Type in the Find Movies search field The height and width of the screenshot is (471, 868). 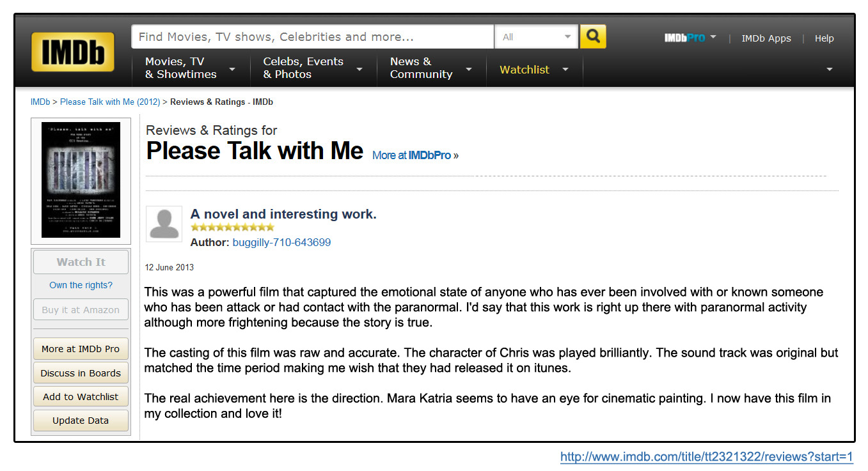pyautogui.click(x=312, y=37)
